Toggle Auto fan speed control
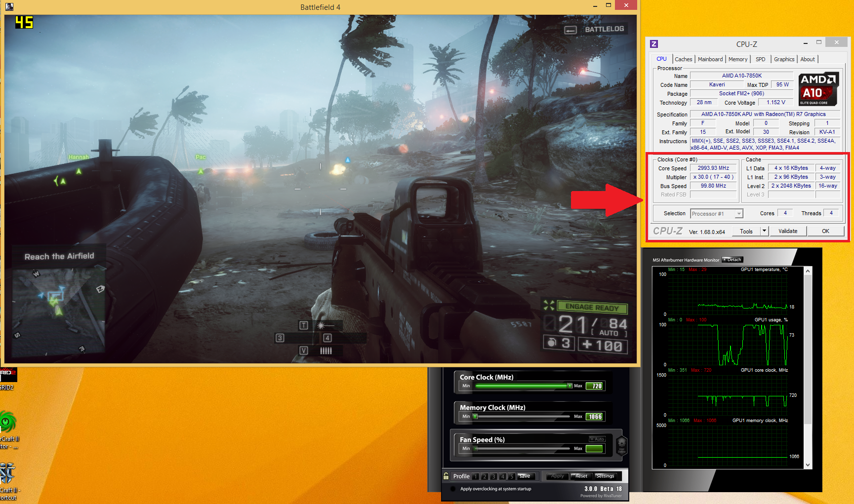Viewport: 854px width, 504px height. (x=597, y=439)
